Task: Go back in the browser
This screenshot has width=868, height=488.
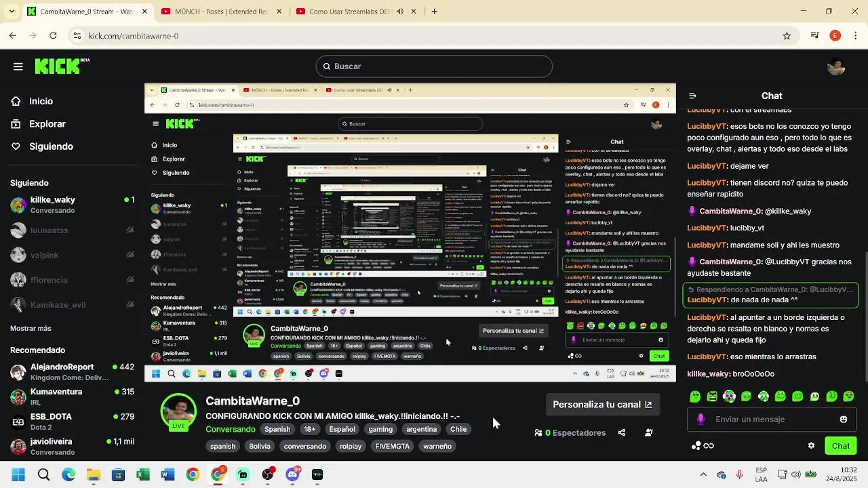Action: click(13, 36)
